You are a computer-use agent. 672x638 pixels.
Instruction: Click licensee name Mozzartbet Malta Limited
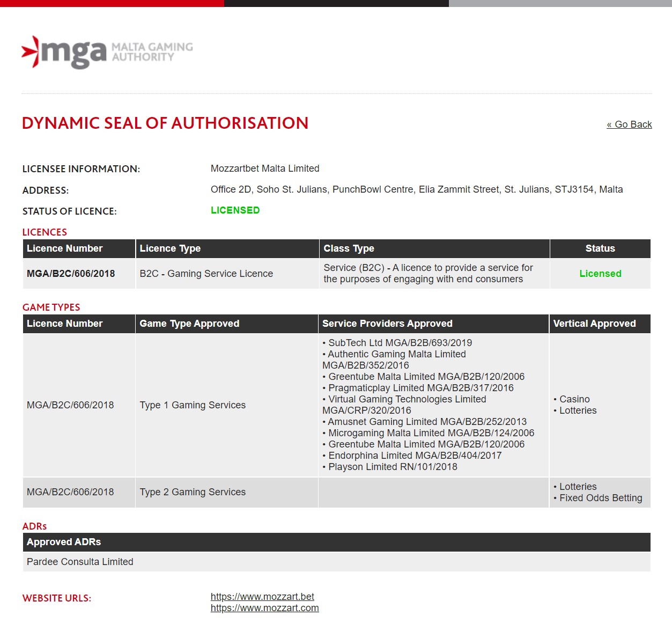(265, 168)
